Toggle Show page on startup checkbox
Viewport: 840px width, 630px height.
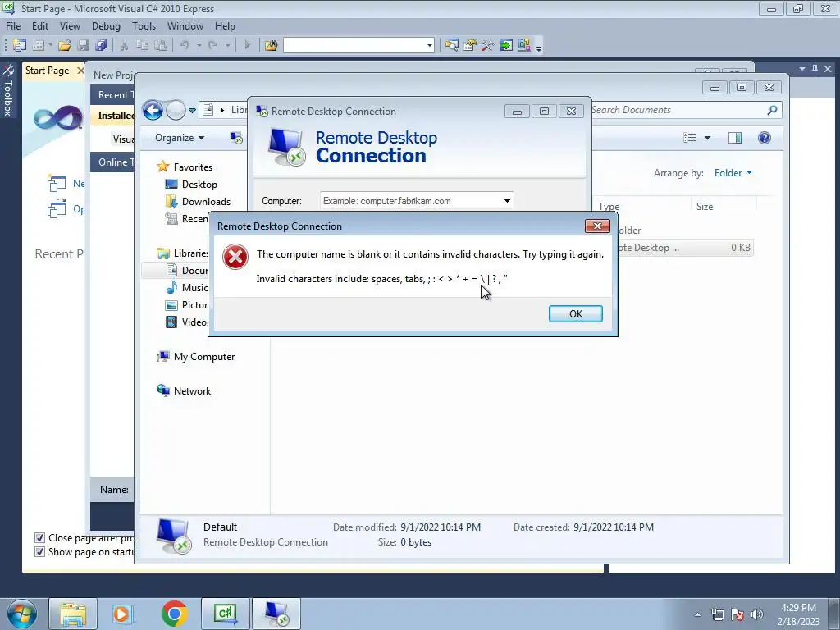[x=39, y=552]
